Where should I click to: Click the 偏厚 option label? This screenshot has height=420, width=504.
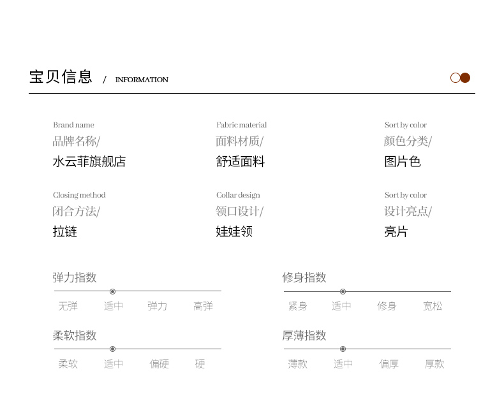coord(389,364)
